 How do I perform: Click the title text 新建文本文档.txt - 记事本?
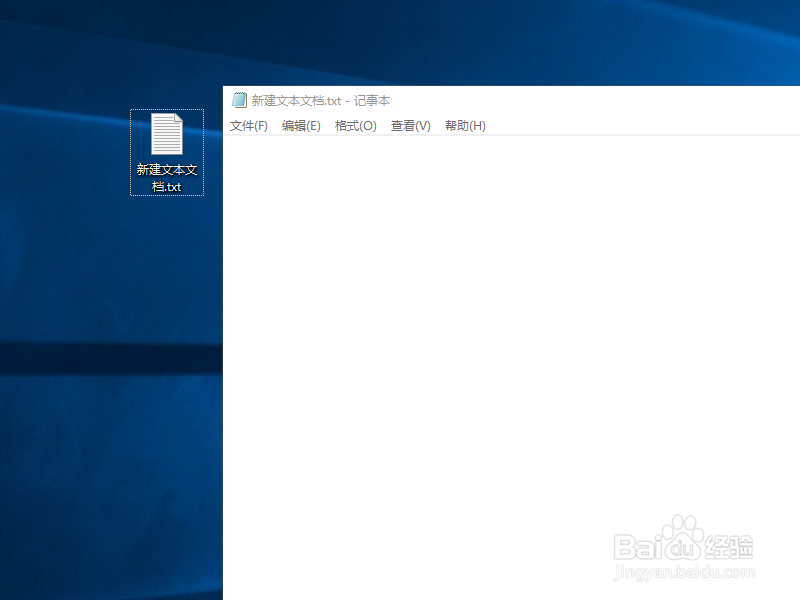[x=321, y=101]
